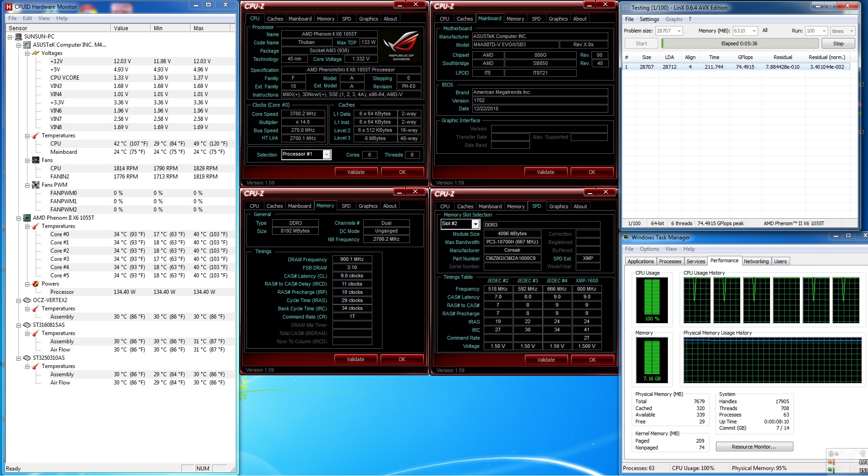This screenshot has width=868, height=476.
Task: Open the times unit dropdown in LinX
Action: (852, 31)
